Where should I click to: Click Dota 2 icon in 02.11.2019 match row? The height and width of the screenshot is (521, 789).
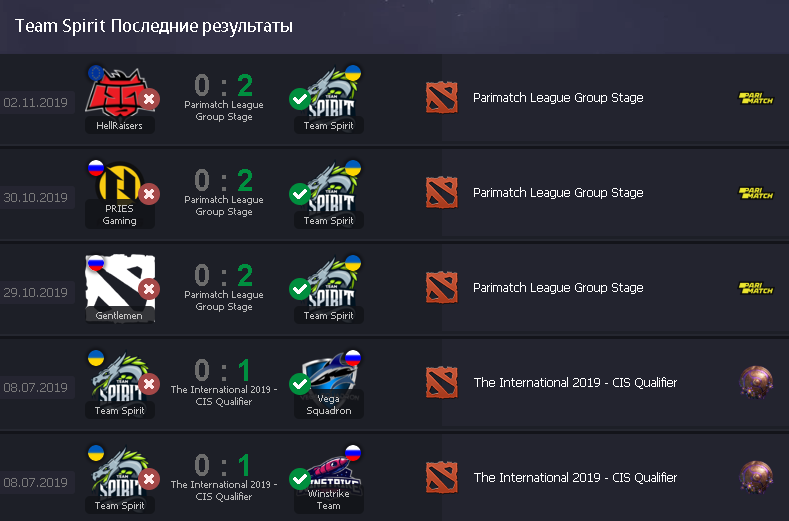441,98
